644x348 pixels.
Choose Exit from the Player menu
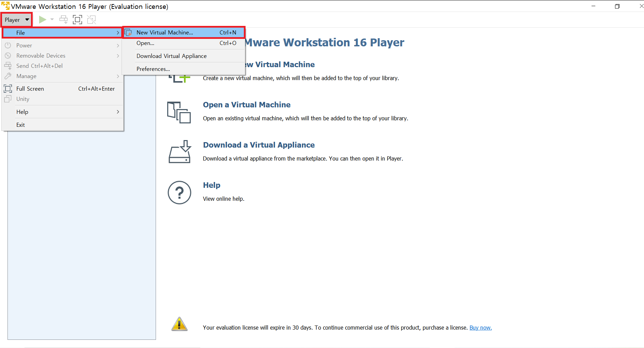coord(62,125)
